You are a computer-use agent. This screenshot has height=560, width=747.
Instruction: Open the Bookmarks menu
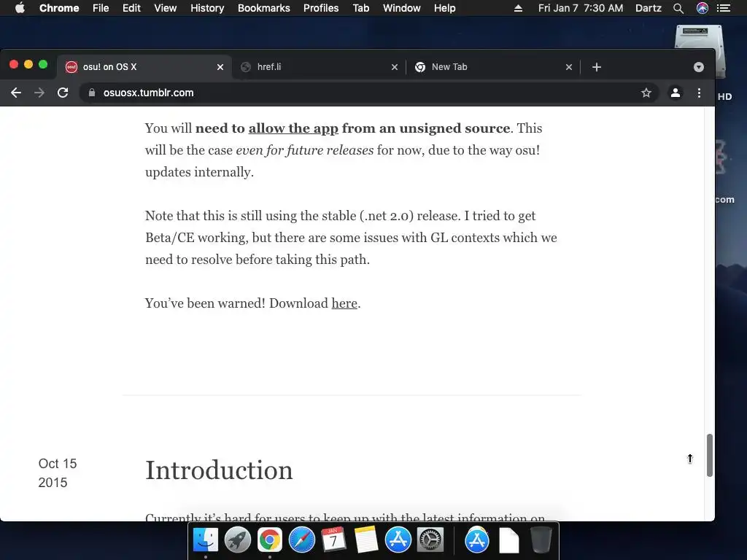264,8
